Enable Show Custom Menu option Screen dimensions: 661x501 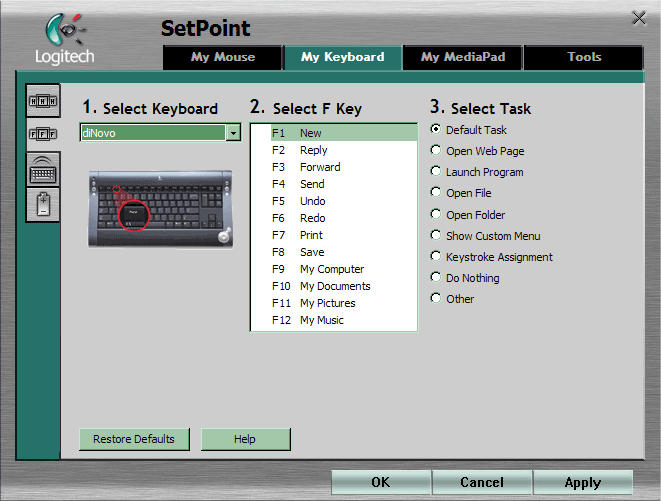[x=435, y=235]
